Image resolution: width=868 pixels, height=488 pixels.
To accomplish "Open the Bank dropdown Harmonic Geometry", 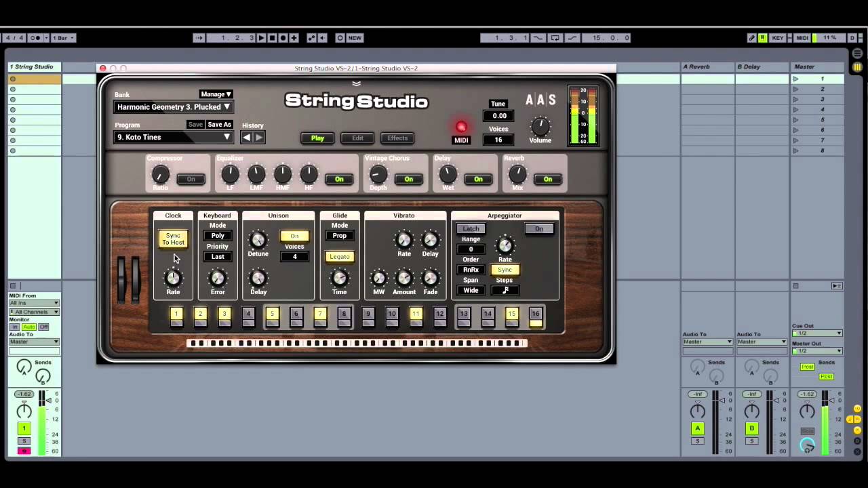I will pos(174,107).
